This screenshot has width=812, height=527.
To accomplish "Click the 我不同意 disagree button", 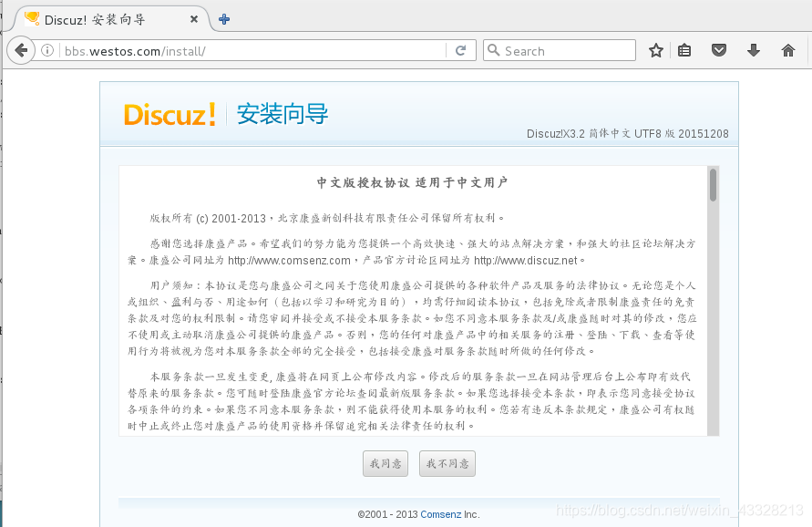I will 447,463.
